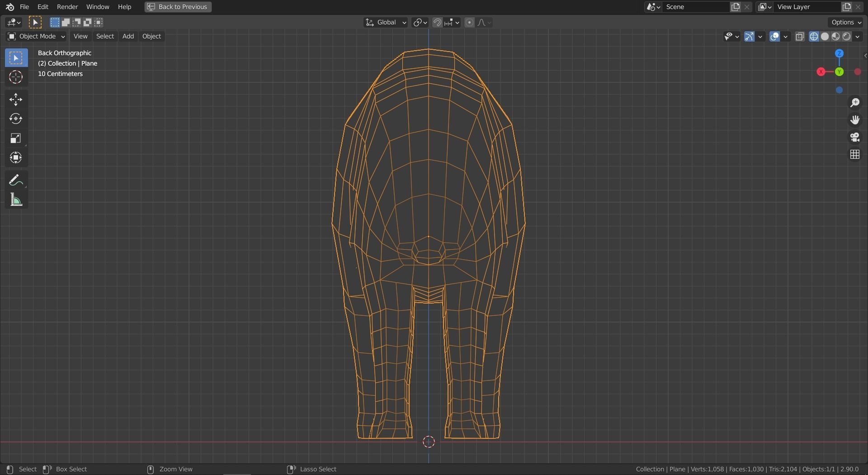868x475 pixels.
Task: Toggle X-Ray mode
Action: [x=800, y=37]
